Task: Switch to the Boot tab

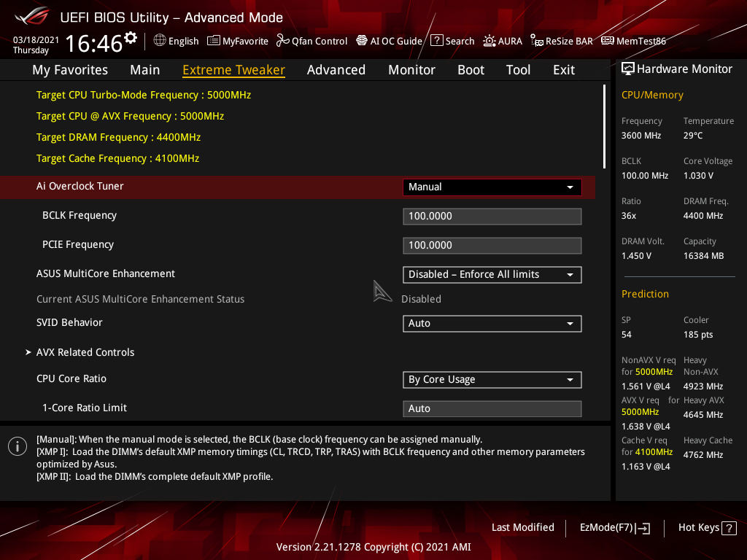Action: [471, 70]
